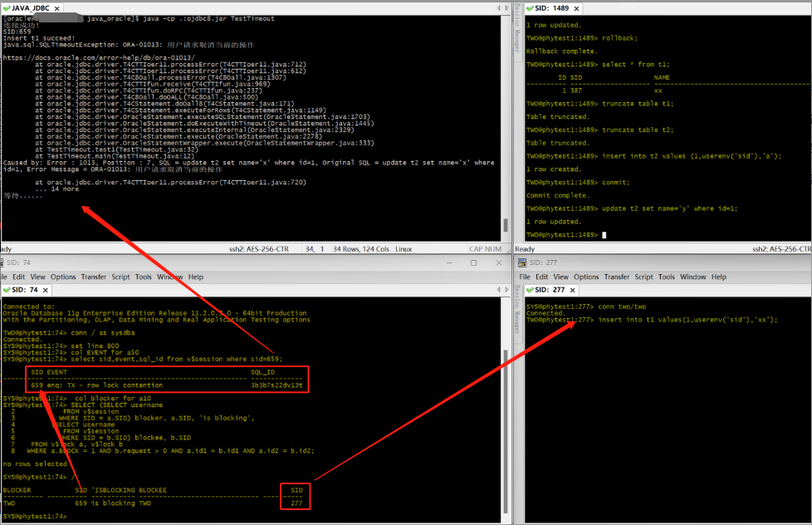This screenshot has height=525, width=812.
Task: Click 'no rows selected' in SID: 74 terminal
Action: pos(35,464)
